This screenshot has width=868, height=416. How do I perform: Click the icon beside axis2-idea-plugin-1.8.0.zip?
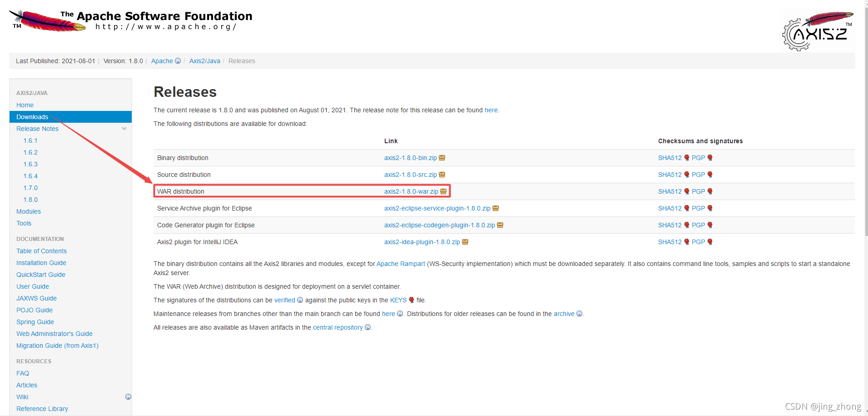point(465,242)
